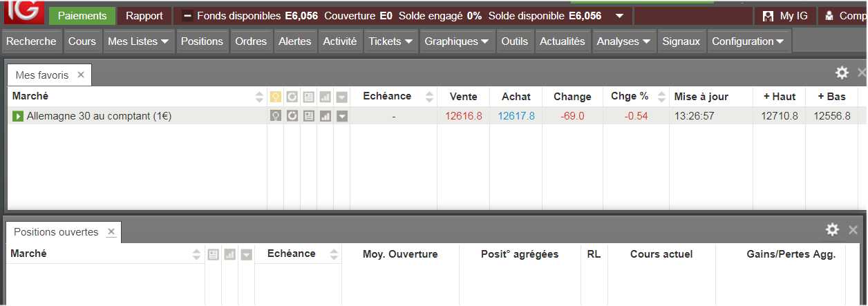The image size is (868, 306).
Task: Click sell price 12616.8
Action: click(464, 116)
